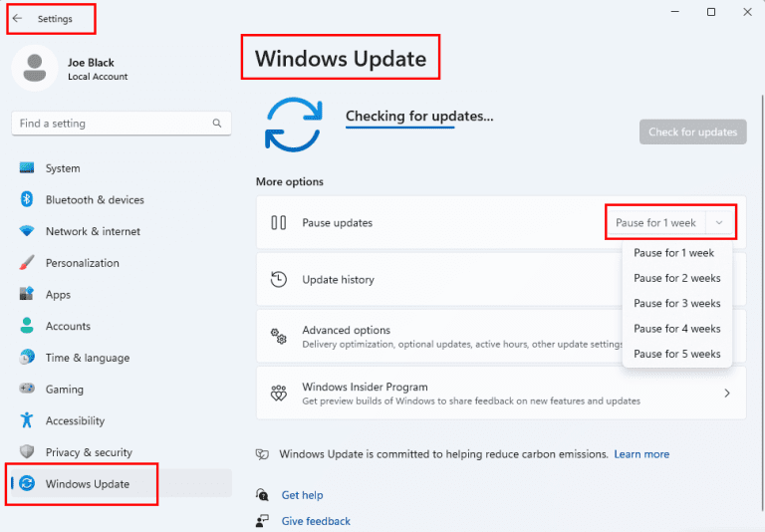Viewport: 765px width, 532px height.
Task: Click the Gaming controller icon
Action: (x=27, y=390)
